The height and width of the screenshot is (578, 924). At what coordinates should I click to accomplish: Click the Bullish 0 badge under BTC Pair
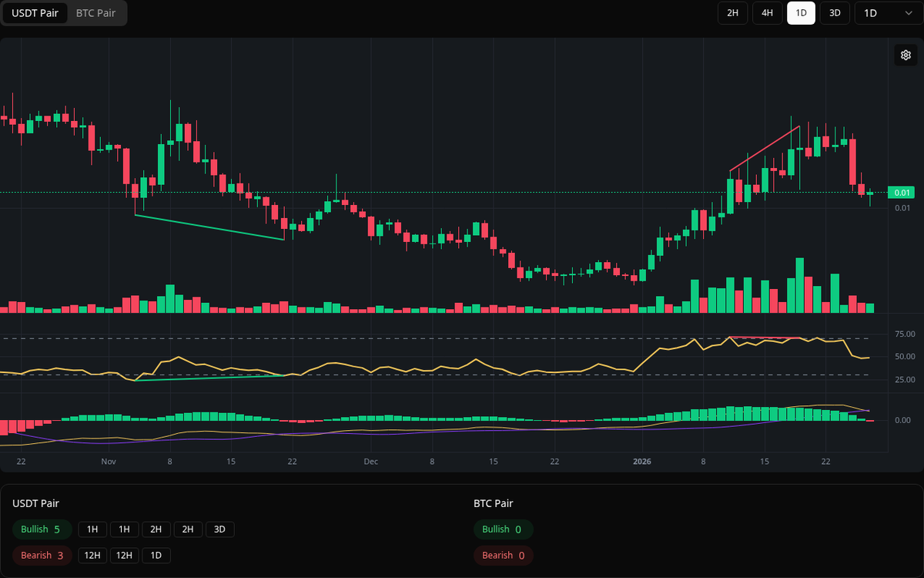click(x=503, y=529)
